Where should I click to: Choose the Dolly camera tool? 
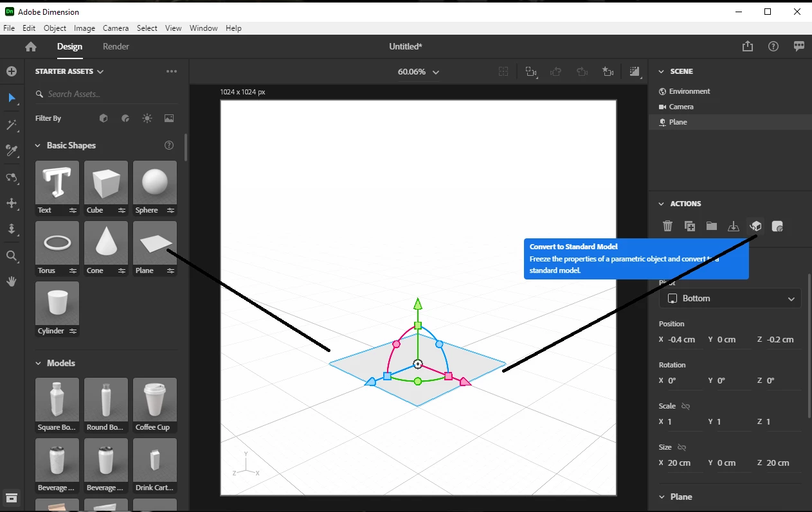click(x=12, y=229)
